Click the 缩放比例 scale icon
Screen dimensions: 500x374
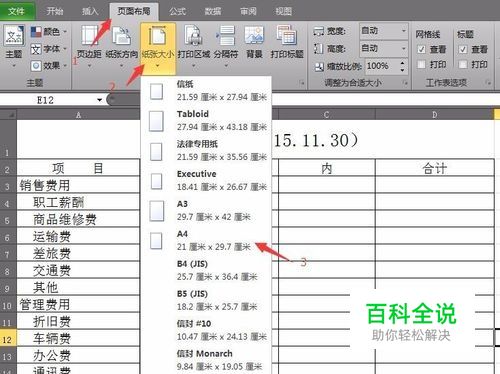[x=319, y=67]
